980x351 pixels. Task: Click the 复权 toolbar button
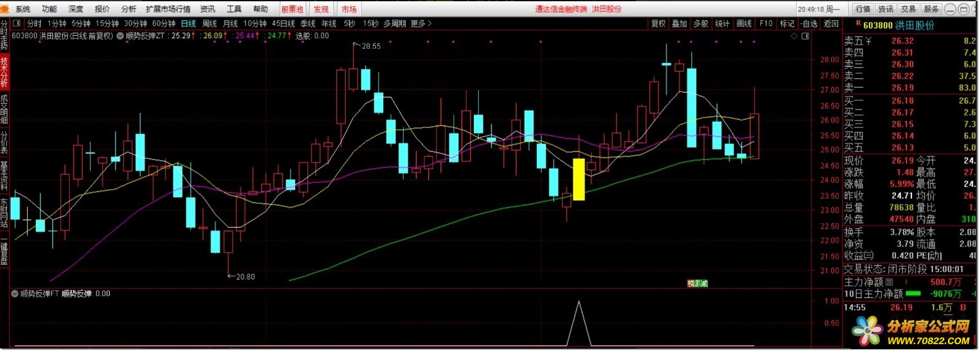tap(659, 23)
